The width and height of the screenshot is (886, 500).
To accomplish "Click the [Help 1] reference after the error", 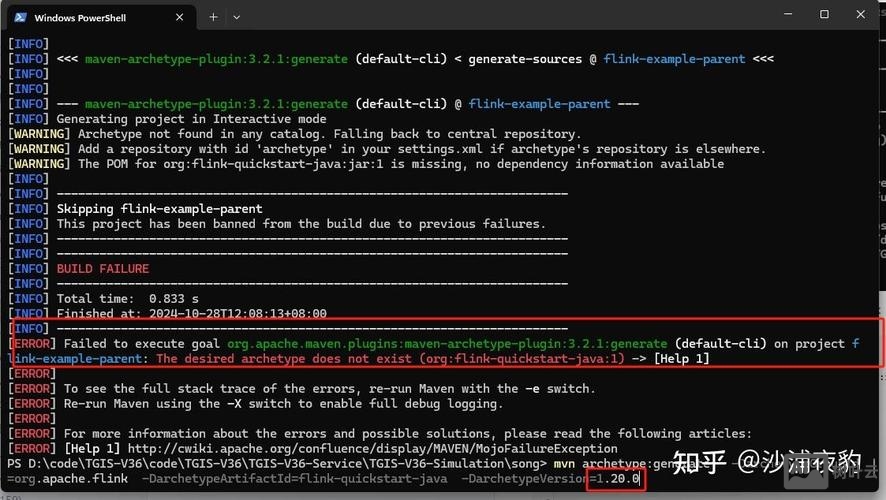I will (681, 359).
